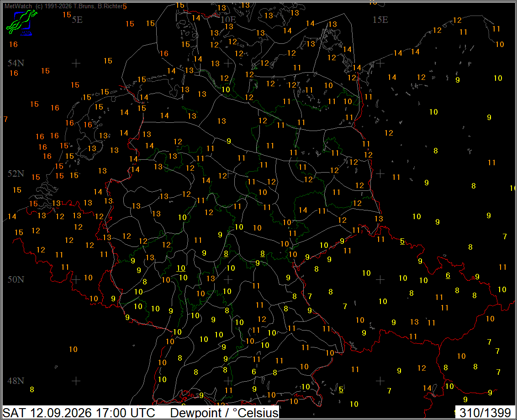Click the 48N latitude label

(16, 381)
